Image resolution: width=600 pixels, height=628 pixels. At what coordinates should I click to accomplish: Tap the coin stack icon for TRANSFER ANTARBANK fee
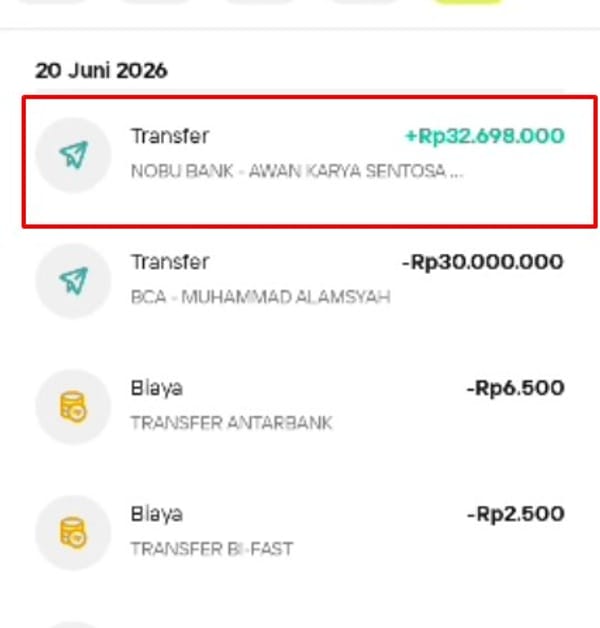[73, 407]
